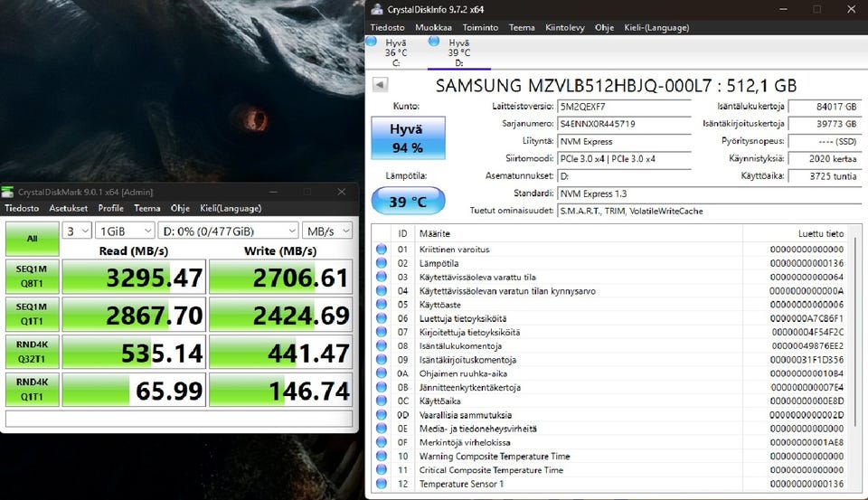Click the blue status icon for drive D:
This screenshot has height=500, width=868.
pos(434,42)
